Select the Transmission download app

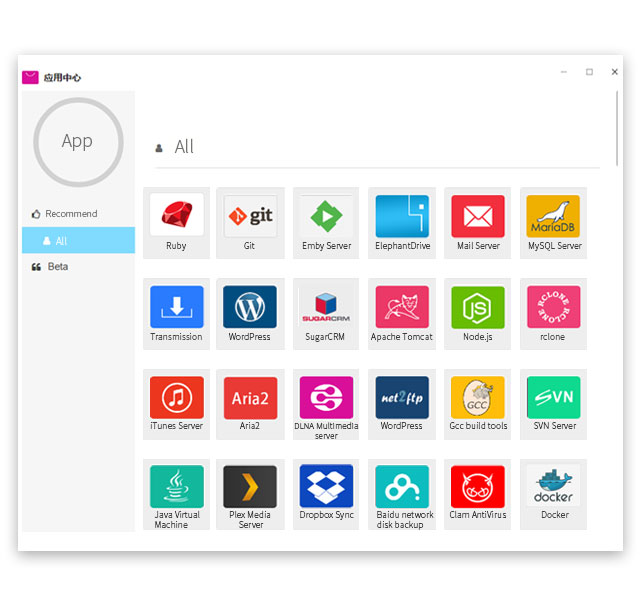point(176,314)
